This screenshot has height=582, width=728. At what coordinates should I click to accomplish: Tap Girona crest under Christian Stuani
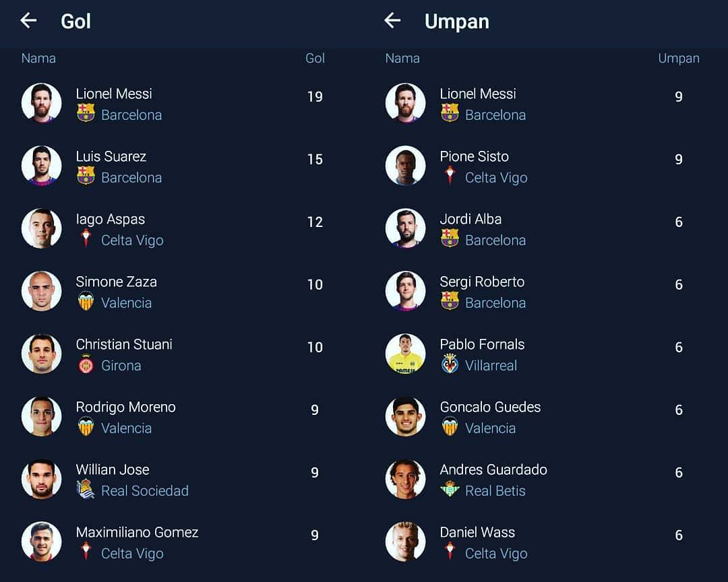point(86,364)
